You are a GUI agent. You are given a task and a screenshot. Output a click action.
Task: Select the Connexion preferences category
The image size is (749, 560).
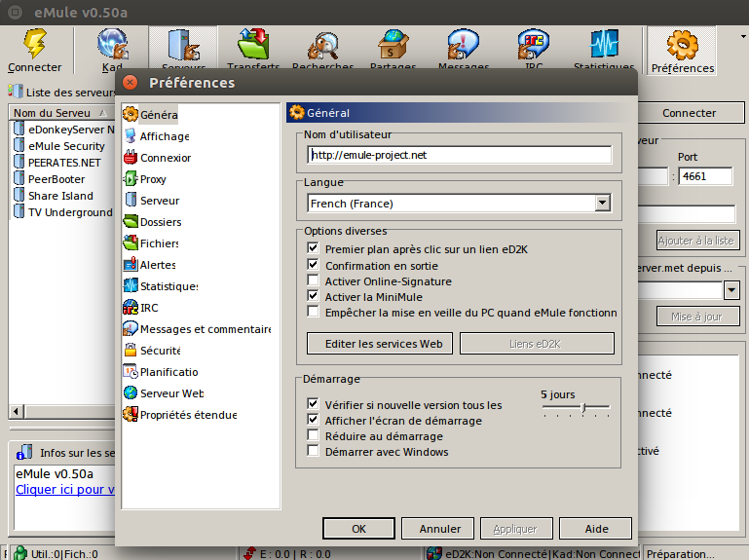click(165, 158)
